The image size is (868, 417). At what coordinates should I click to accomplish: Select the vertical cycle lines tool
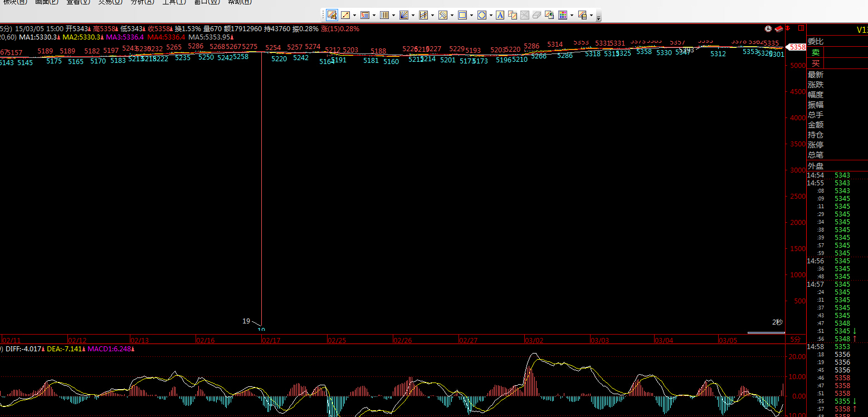pos(384,15)
